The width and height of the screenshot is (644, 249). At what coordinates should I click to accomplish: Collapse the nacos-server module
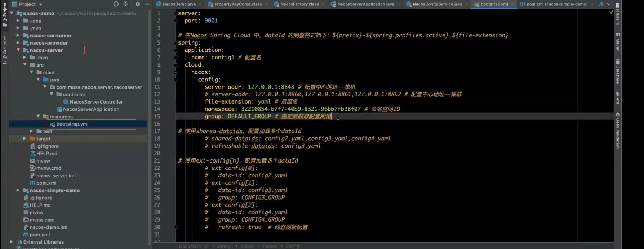[x=18, y=50]
